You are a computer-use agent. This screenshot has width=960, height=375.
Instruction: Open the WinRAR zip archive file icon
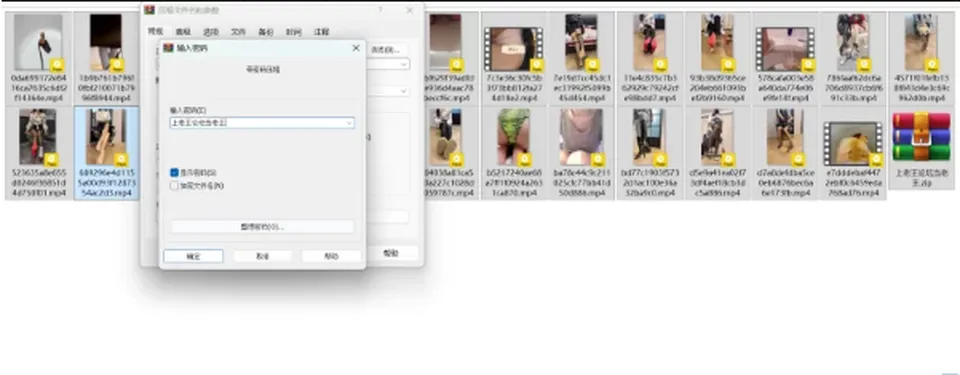point(921,137)
